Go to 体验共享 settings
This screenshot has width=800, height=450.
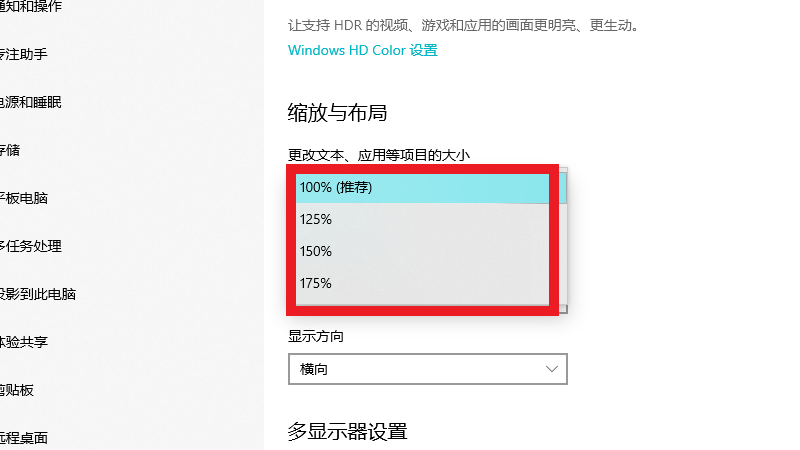pyautogui.click(x=24, y=342)
